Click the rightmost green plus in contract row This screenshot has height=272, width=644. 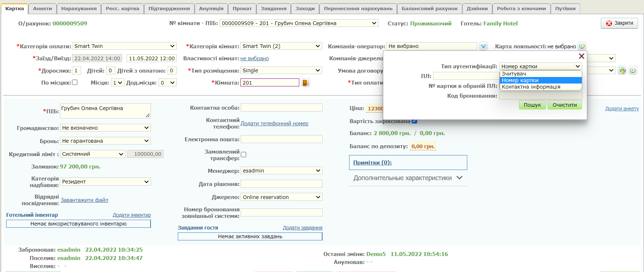pyautogui.click(x=633, y=70)
